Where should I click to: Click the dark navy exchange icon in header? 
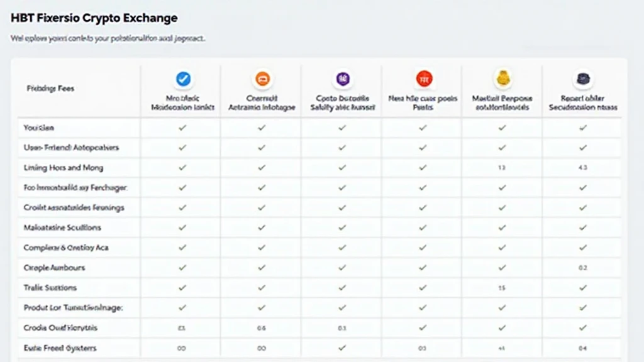click(x=582, y=79)
